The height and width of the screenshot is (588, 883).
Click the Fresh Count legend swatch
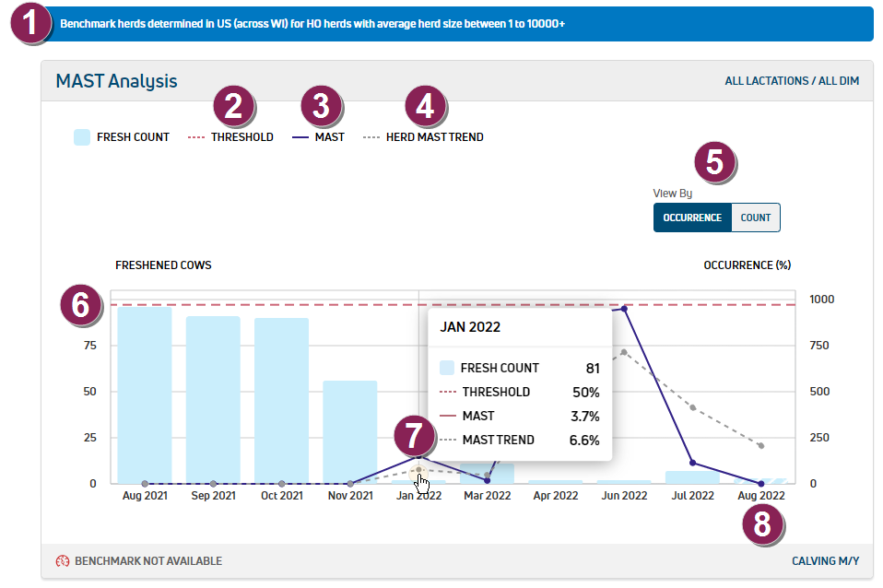pyautogui.click(x=81, y=137)
